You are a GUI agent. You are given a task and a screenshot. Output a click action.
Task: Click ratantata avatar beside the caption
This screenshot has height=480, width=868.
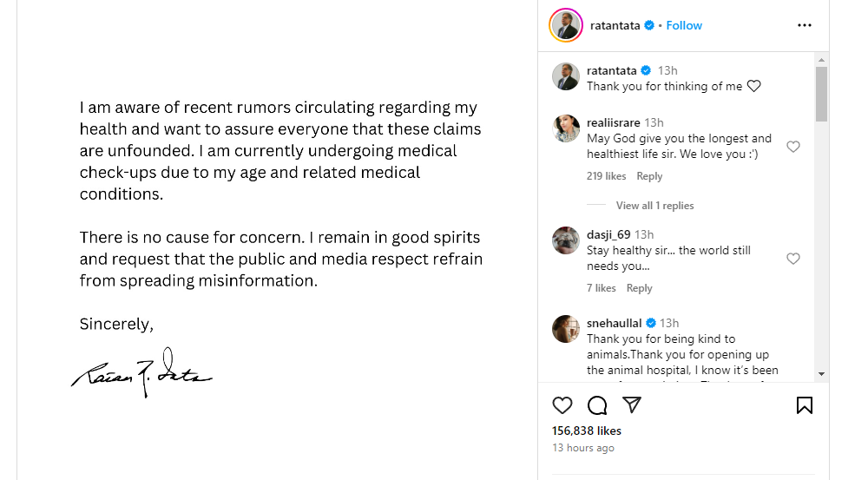(566, 76)
